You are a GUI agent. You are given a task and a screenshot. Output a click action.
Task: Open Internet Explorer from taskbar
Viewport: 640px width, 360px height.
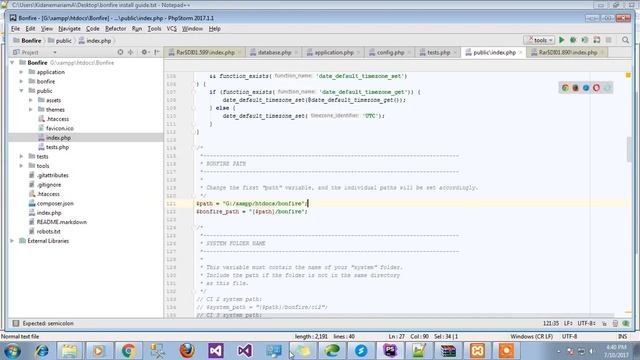[41, 351]
